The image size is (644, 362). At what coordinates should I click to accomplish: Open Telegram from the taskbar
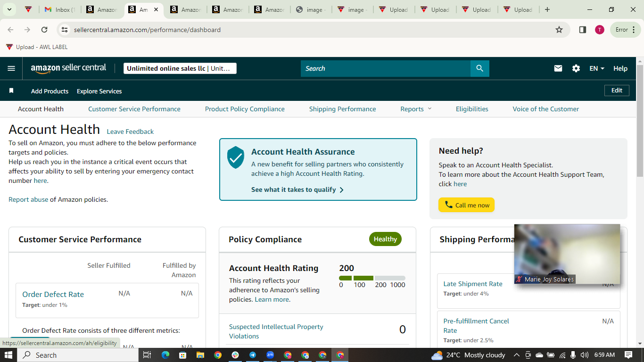[253, 355]
